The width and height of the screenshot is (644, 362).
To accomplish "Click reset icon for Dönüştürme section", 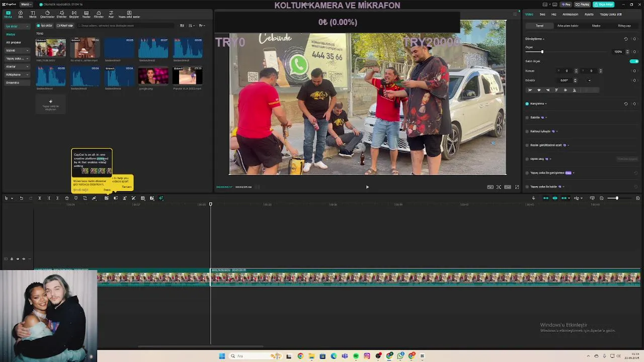I will pos(626,39).
